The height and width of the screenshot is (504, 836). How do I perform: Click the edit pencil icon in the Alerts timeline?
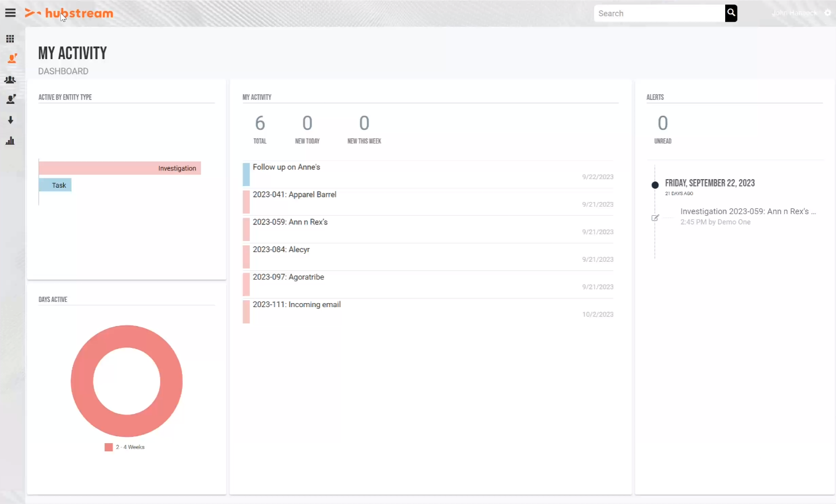point(655,218)
